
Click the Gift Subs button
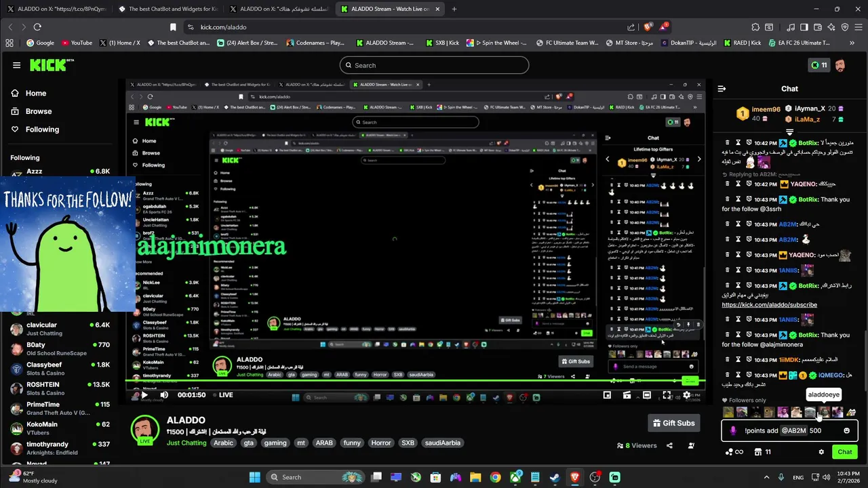point(673,423)
